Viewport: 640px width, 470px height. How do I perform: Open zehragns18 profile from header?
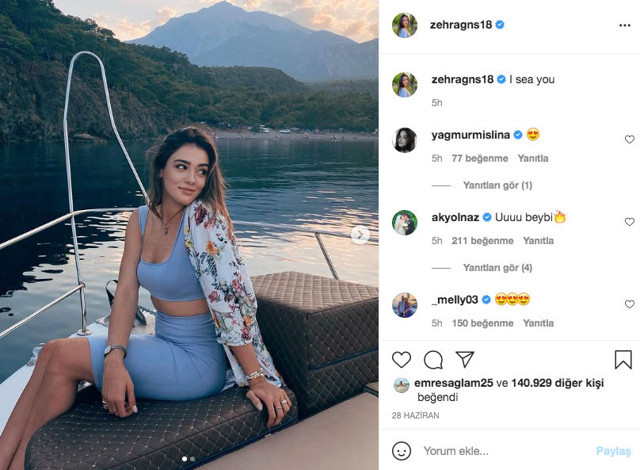461,25
